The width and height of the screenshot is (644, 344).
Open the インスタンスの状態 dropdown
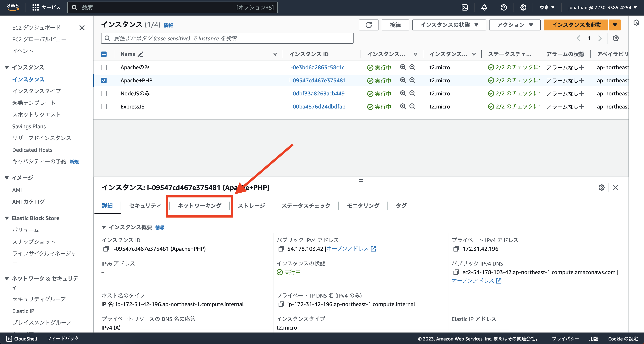point(449,25)
